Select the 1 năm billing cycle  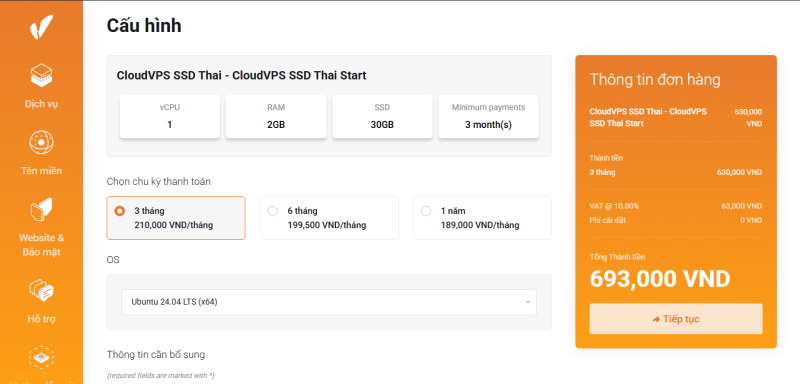point(482,218)
